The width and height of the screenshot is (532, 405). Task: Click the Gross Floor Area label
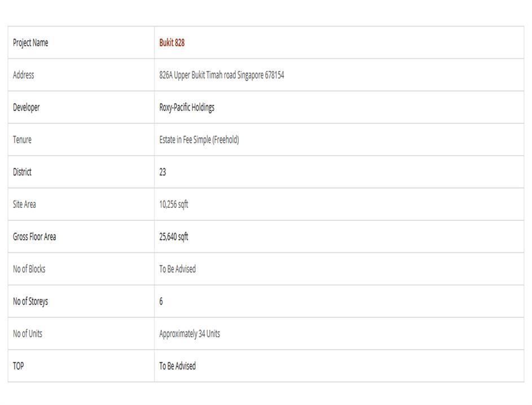pos(34,237)
